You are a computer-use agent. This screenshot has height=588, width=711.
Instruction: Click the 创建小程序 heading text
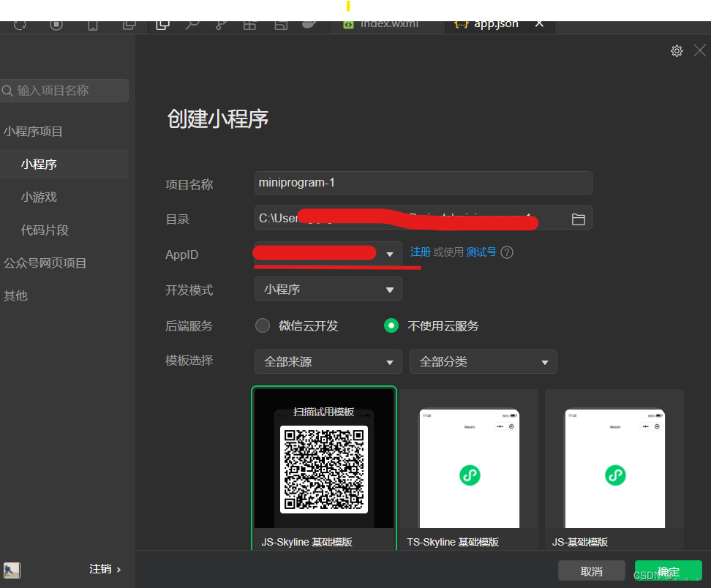pos(218,118)
